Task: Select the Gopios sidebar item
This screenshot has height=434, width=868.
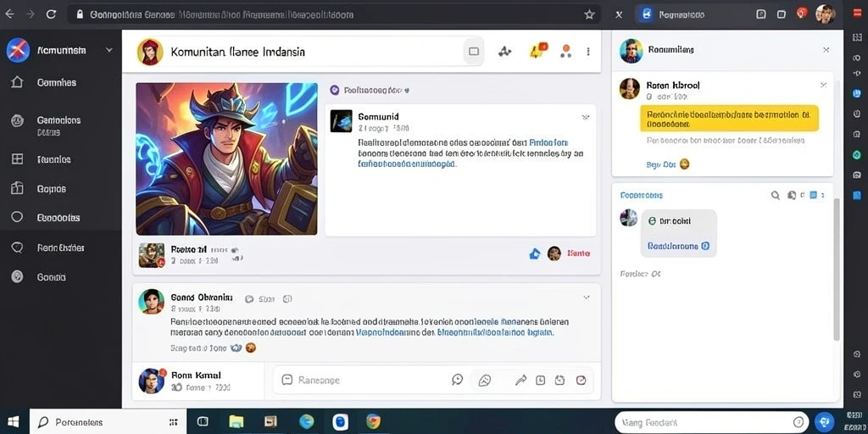Action: (x=52, y=189)
